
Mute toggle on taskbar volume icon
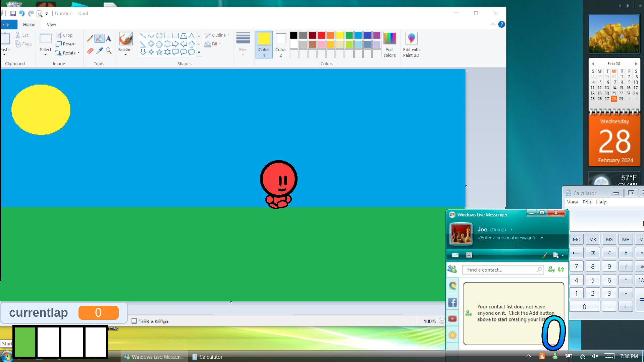pyautogui.click(x=595, y=356)
